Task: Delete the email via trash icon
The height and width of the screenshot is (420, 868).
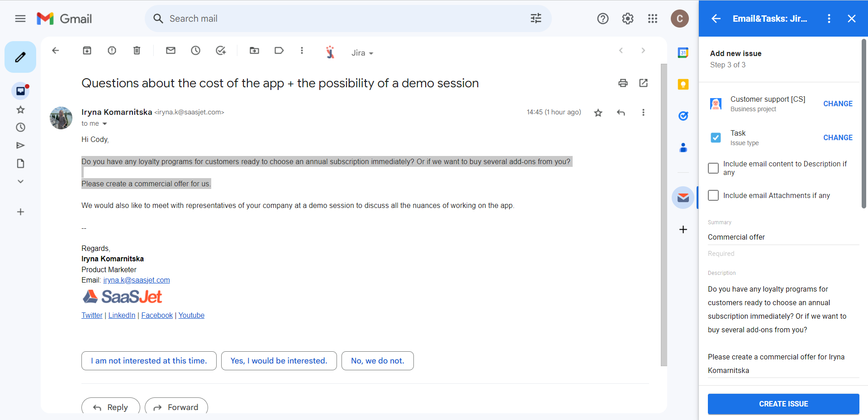Action: tap(137, 51)
